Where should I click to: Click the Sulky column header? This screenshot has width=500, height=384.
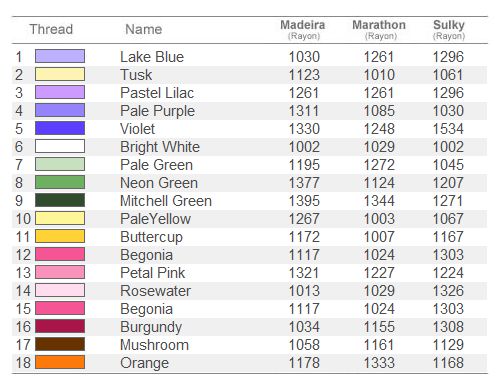click(449, 29)
